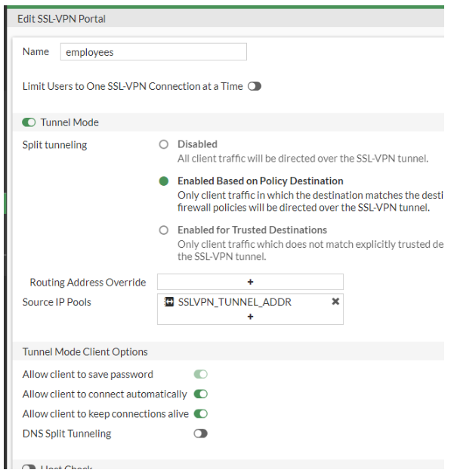
Task: Click the Name field containing employees
Action: point(153,52)
